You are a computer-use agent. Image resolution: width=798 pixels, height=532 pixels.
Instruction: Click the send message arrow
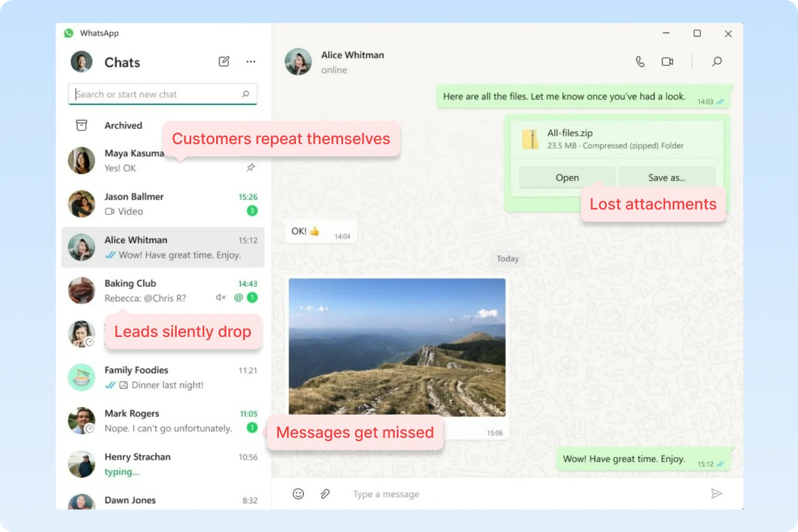pyautogui.click(x=717, y=493)
